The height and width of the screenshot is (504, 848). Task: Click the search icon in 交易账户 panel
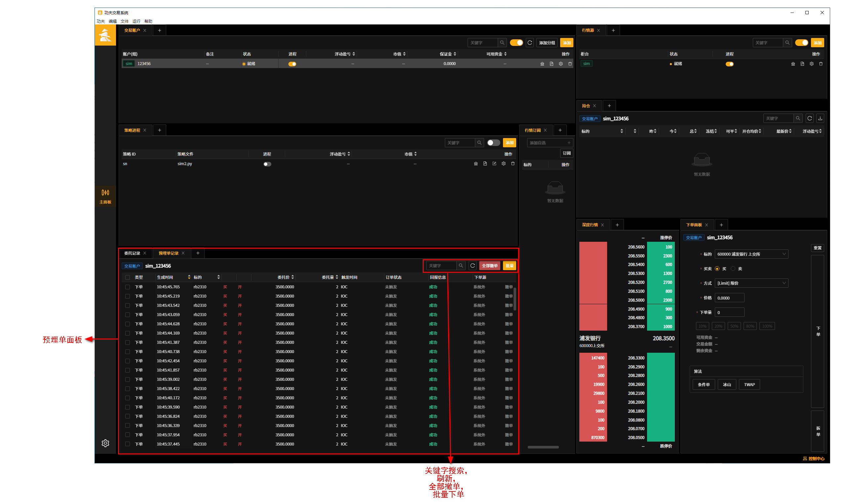[502, 43]
